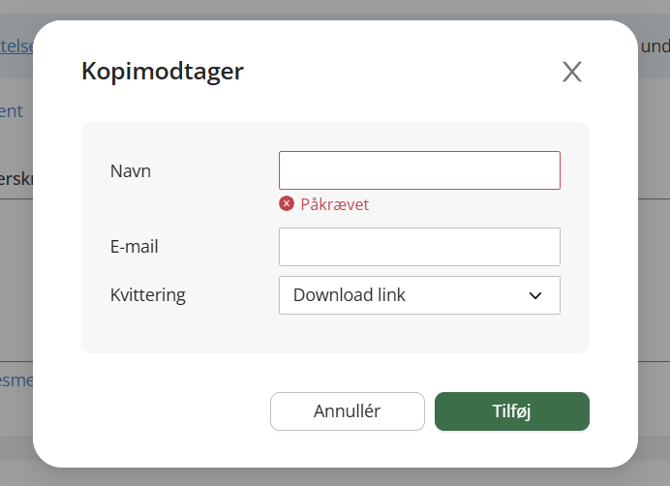Click the dimmed backdrop below the dialog
Viewport: 670px width, 486px height.
pyautogui.click(x=335, y=477)
